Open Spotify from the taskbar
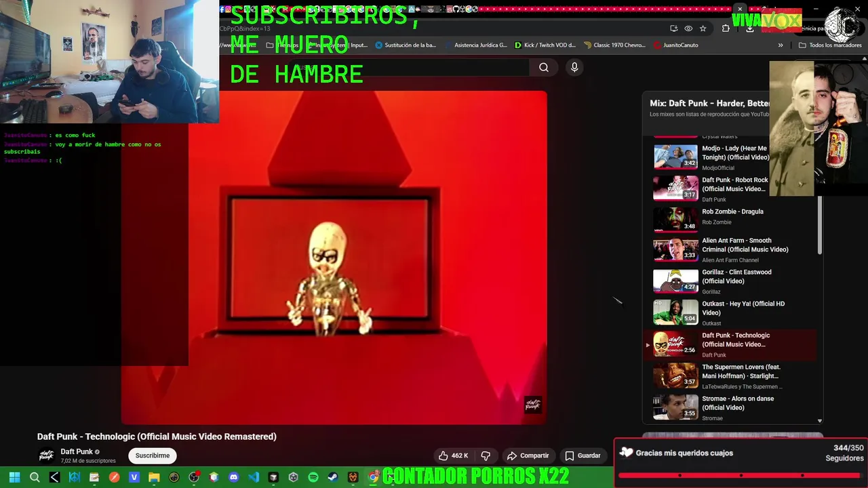 [313, 477]
